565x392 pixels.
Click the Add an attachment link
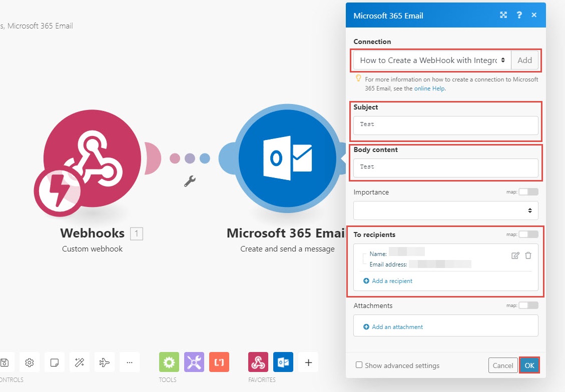pos(397,327)
